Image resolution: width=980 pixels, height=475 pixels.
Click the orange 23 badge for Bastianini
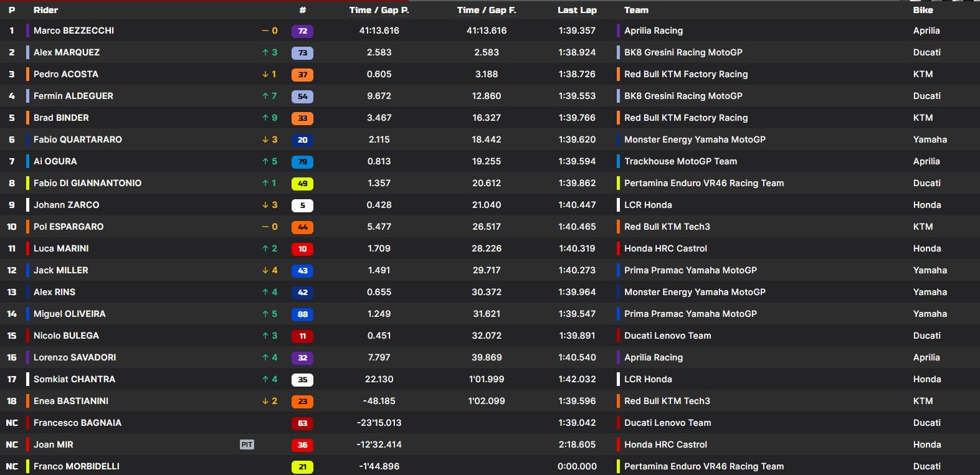[x=302, y=402]
